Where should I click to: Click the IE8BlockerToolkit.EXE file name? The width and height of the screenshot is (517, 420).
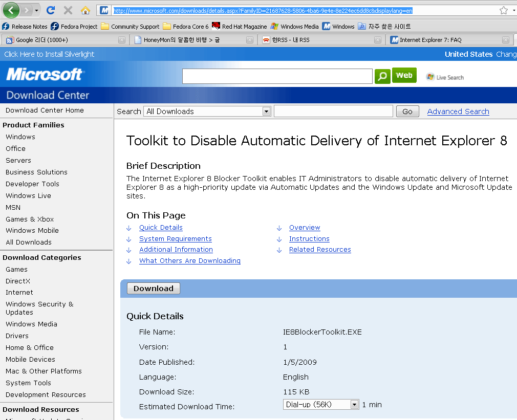(322, 332)
